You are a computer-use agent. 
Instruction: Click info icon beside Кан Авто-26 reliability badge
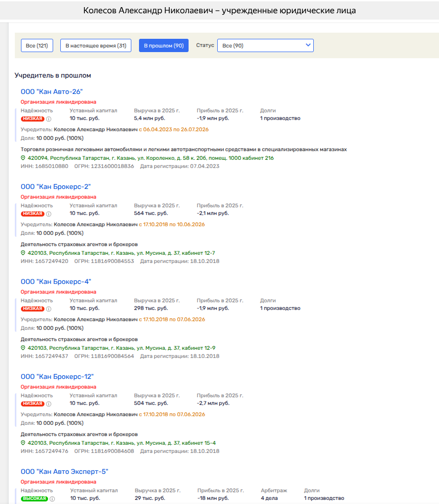pos(49,119)
